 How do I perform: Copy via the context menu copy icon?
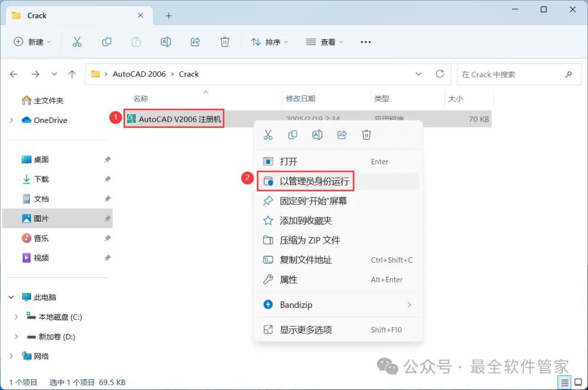292,135
